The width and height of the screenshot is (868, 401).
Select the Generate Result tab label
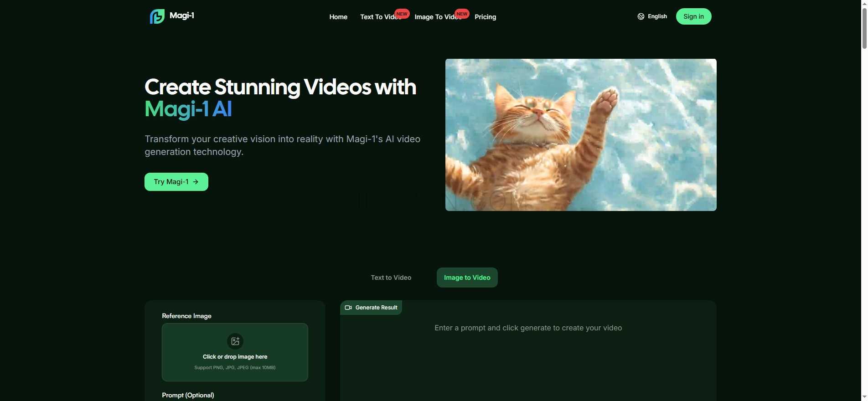(x=371, y=308)
